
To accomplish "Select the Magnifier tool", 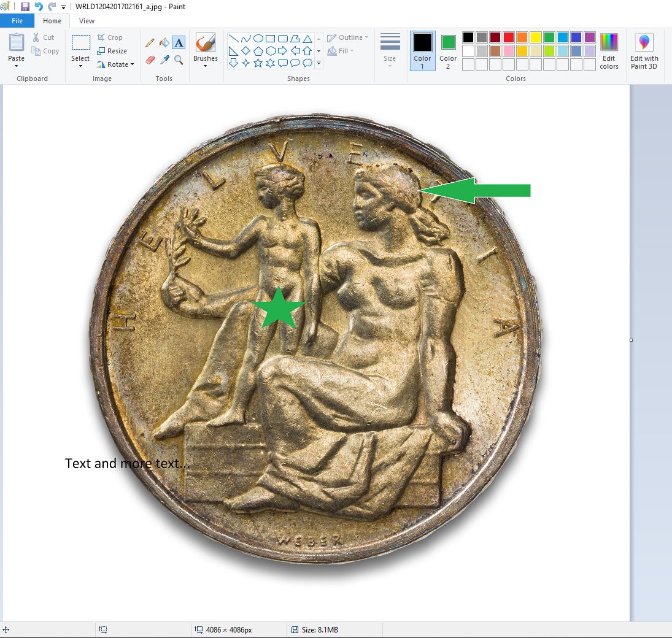I will pos(179,60).
